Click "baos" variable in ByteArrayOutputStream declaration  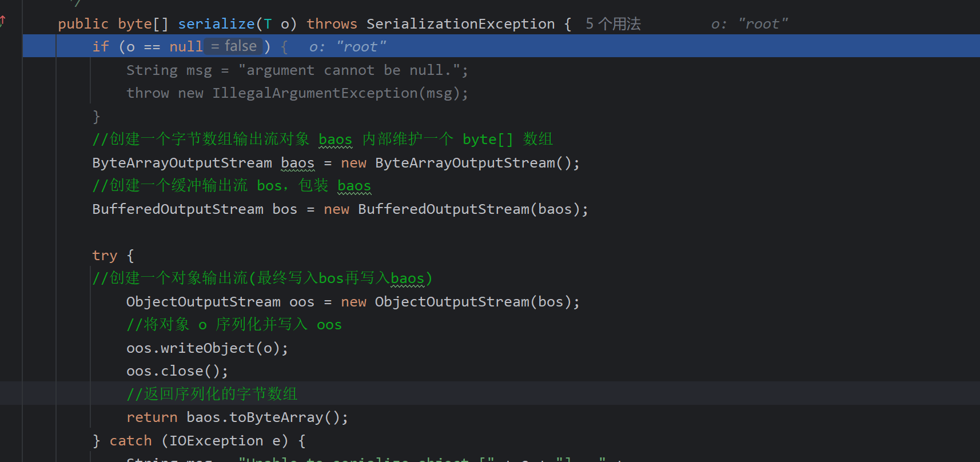point(297,163)
